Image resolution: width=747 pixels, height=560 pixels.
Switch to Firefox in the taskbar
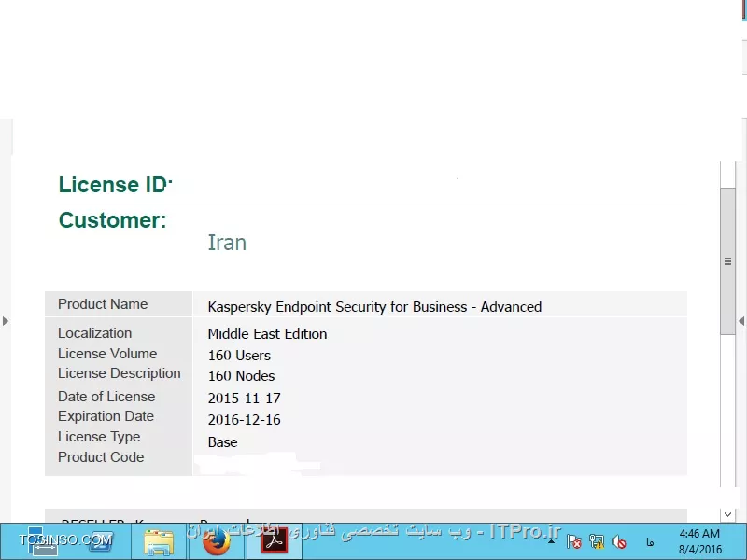[217, 542]
